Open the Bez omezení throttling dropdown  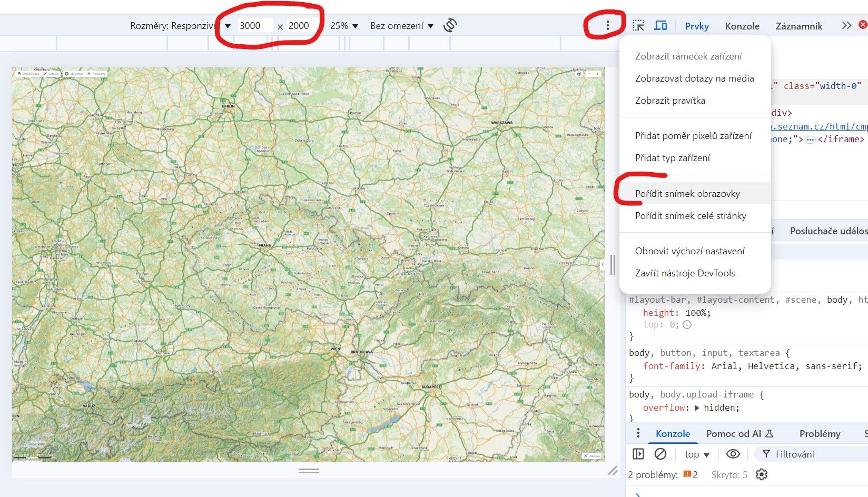click(x=401, y=26)
